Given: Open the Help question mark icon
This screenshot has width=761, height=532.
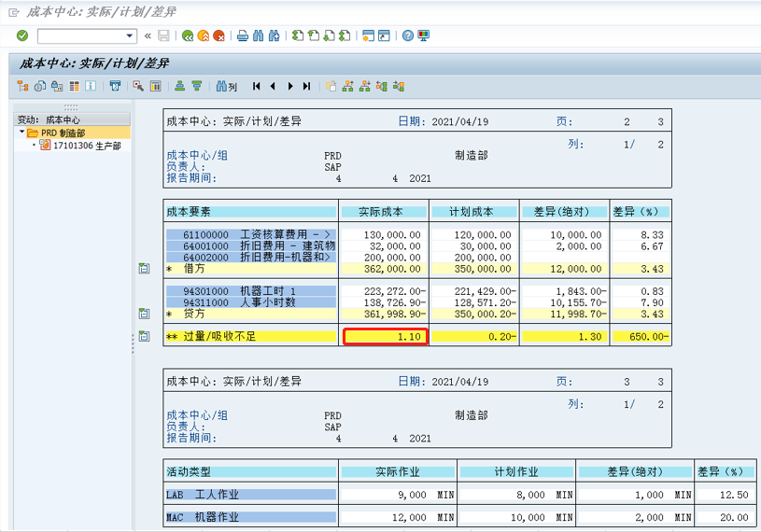Looking at the screenshot, I should (408, 35).
